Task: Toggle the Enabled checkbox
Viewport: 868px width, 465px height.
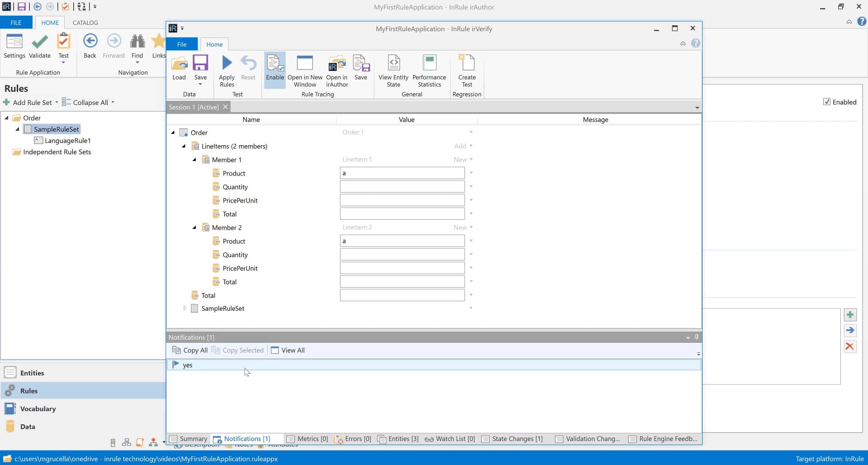Action: pos(826,102)
